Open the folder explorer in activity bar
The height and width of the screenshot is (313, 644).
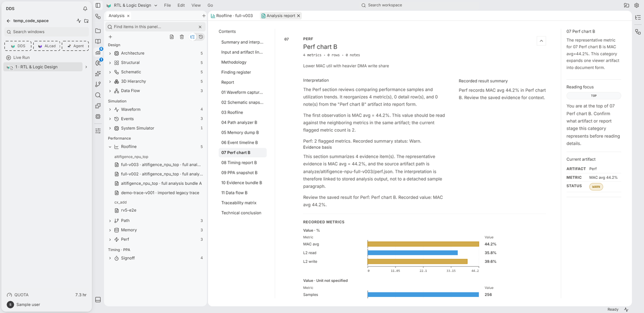[x=98, y=31]
